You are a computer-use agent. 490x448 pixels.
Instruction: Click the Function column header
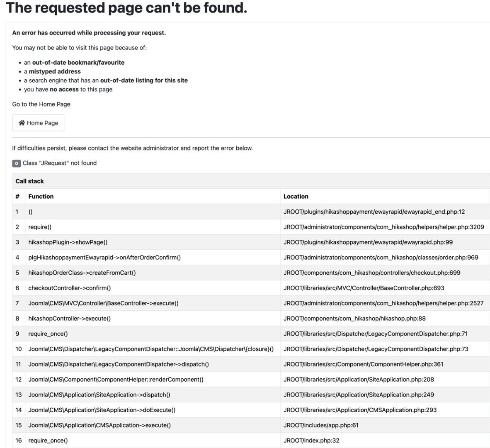tap(41, 197)
